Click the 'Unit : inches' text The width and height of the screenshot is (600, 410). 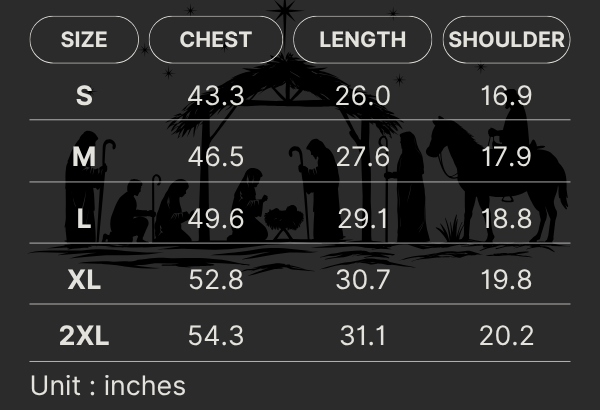pyautogui.click(x=108, y=385)
